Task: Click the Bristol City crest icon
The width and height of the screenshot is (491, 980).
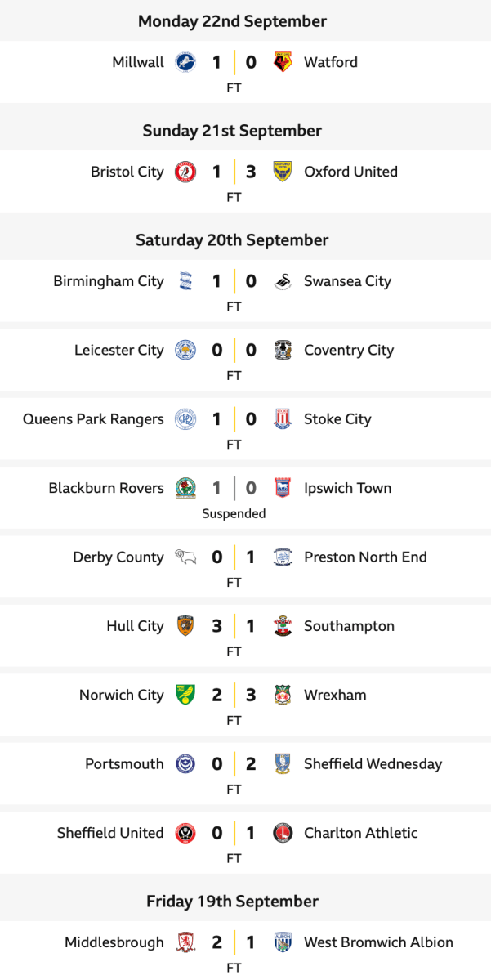Action: [185, 172]
